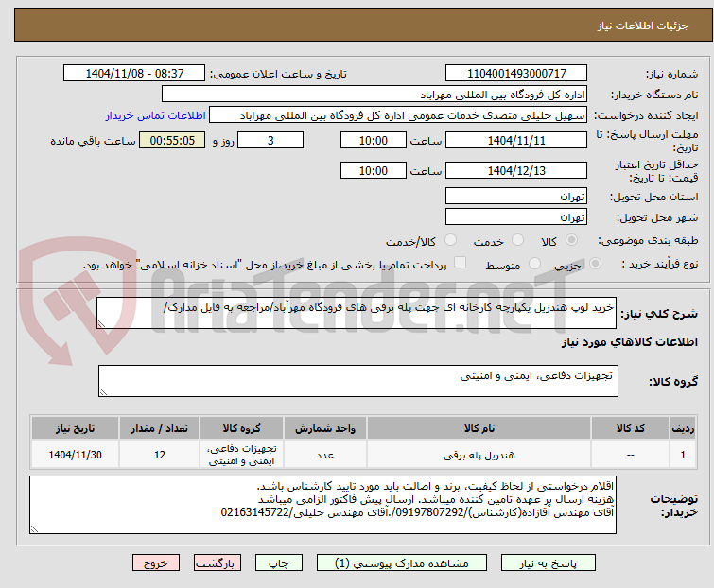Click the توضیحات خریدار text area

tap(322, 505)
